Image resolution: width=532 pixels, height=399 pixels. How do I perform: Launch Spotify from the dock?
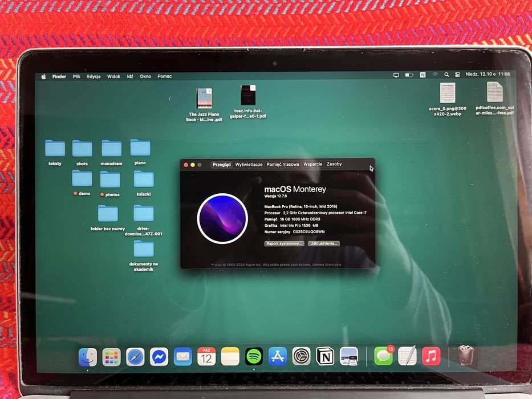[254, 356]
